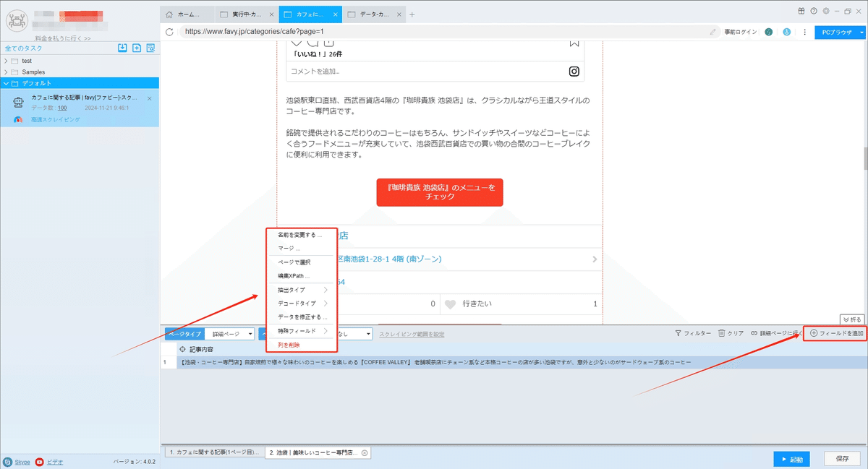This screenshot has width=868, height=469.
Task: Click the クリア button
Action: click(x=731, y=334)
